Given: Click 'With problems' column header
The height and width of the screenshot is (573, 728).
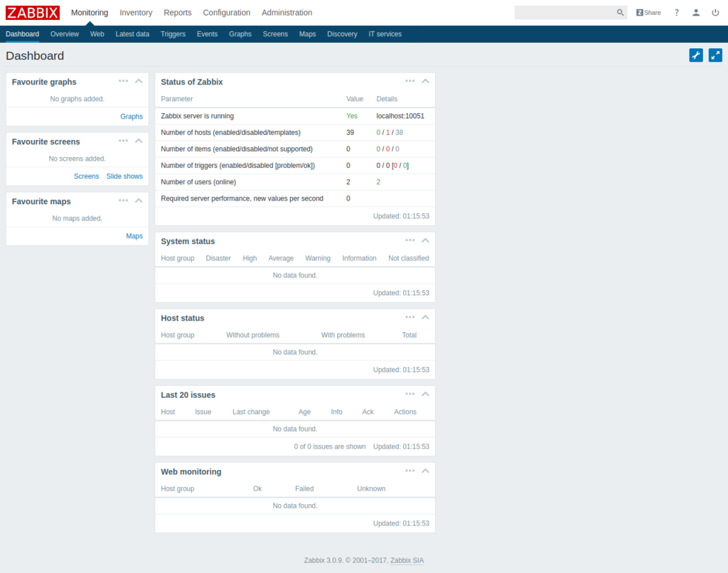Looking at the screenshot, I should [x=343, y=335].
